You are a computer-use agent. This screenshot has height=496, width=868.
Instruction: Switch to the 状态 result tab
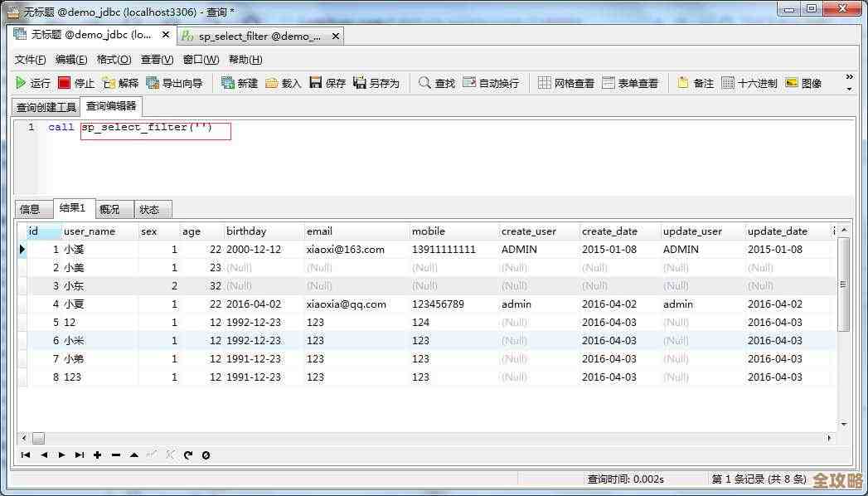152,209
